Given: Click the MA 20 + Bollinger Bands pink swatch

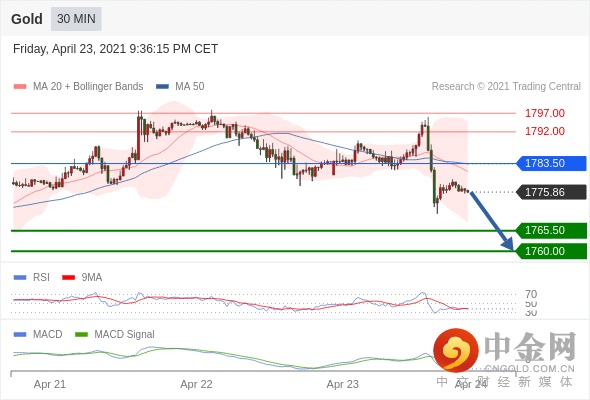Looking at the screenshot, I should pyautogui.click(x=20, y=87).
